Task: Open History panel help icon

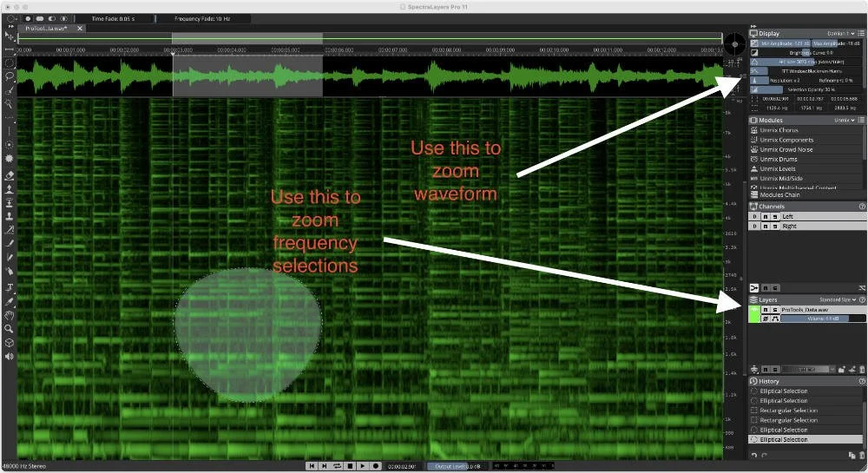Action: point(862,381)
